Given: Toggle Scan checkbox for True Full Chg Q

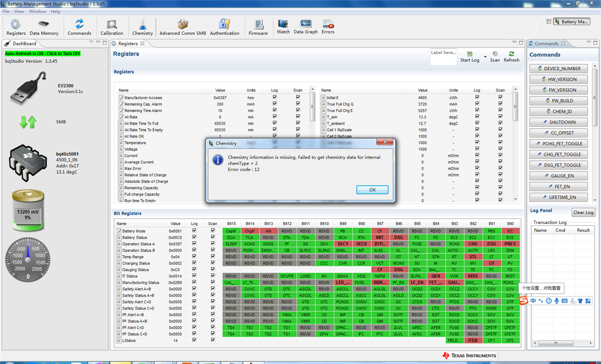Looking at the screenshot, I should (500, 104).
